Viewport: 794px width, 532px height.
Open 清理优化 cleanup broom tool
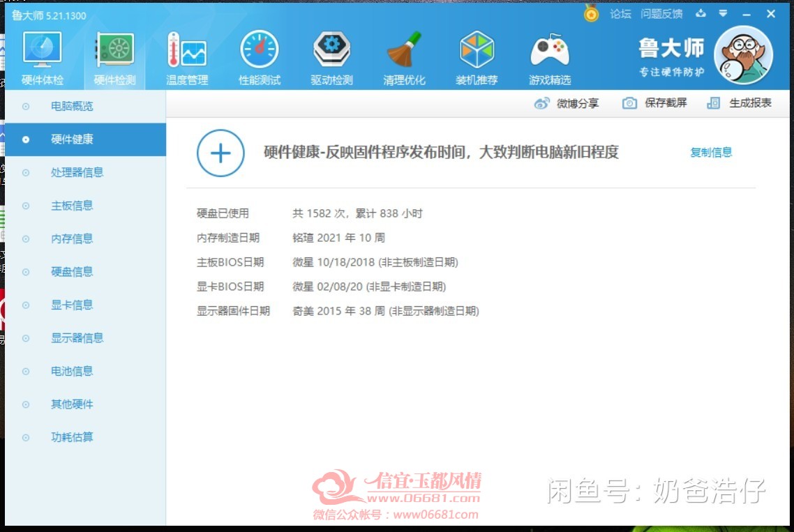tap(404, 50)
